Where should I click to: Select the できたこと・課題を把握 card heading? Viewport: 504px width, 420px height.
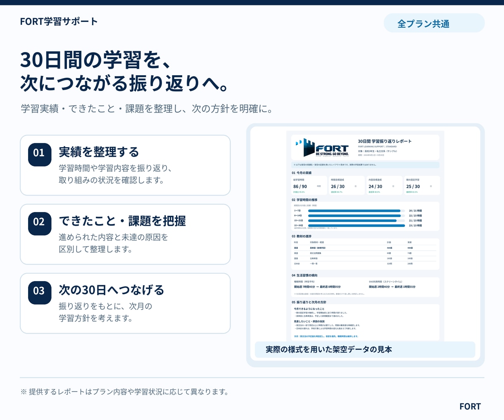pyautogui.click(x=122, y=221)
